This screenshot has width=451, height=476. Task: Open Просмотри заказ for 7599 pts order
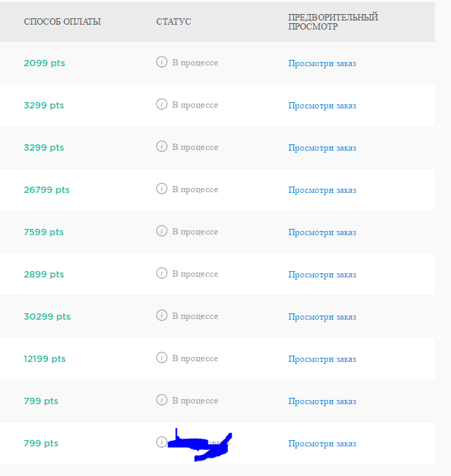tap(322, 232)
